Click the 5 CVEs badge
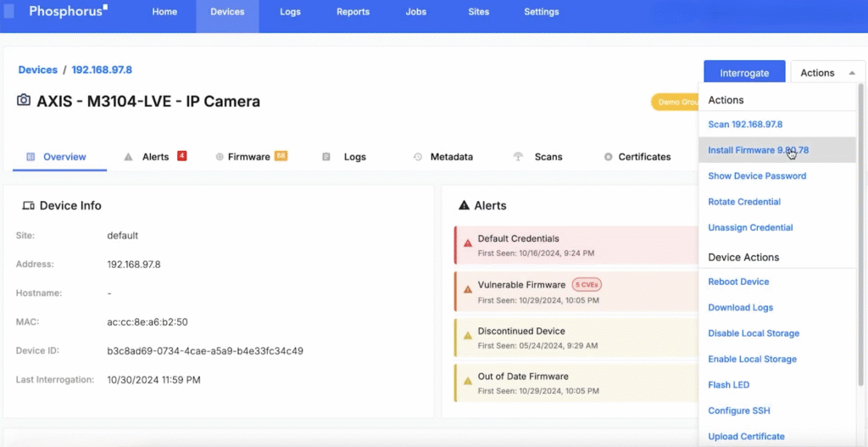 click(x=587, y=285)
